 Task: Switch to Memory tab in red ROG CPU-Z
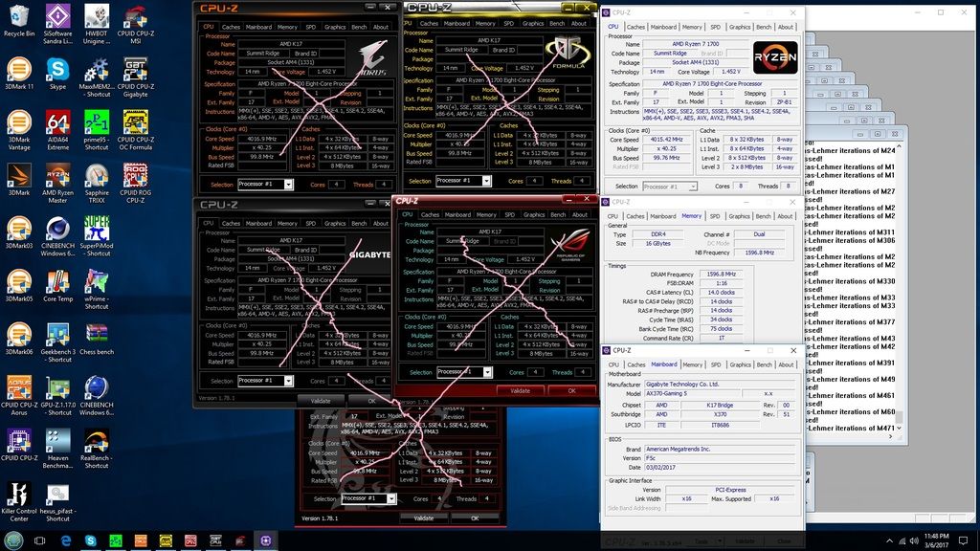click(486, 215)
